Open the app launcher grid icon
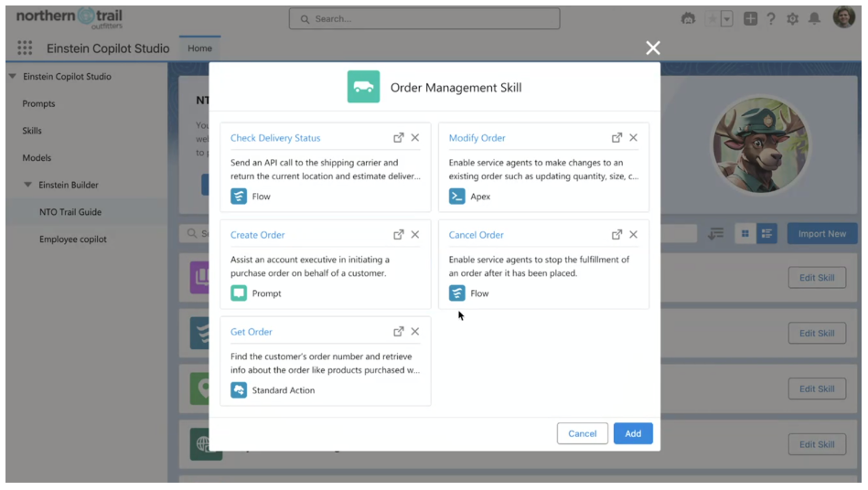This screenshot has height=490, width=868. click(25, 48)
